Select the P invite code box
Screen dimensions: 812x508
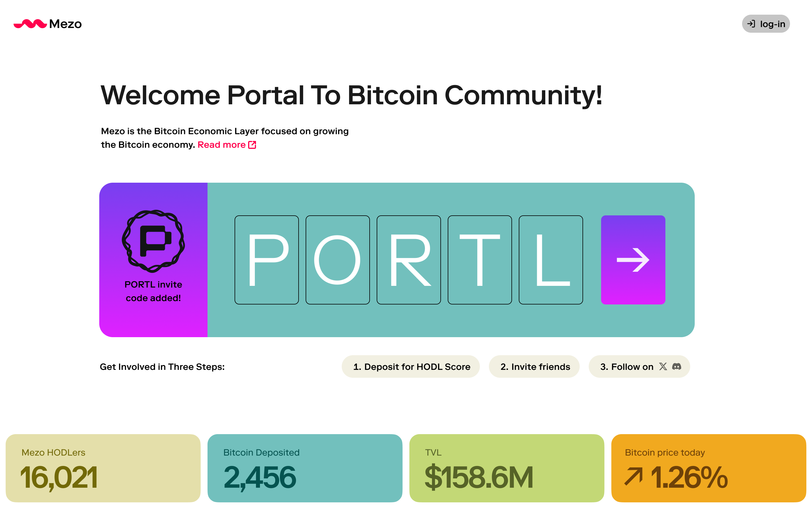pyautogui.click(x=266, y=260)
